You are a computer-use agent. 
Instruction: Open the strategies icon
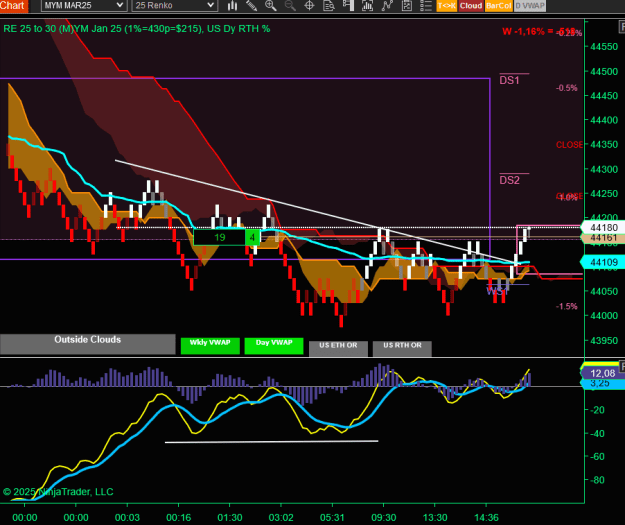click(x=407, y=6)
